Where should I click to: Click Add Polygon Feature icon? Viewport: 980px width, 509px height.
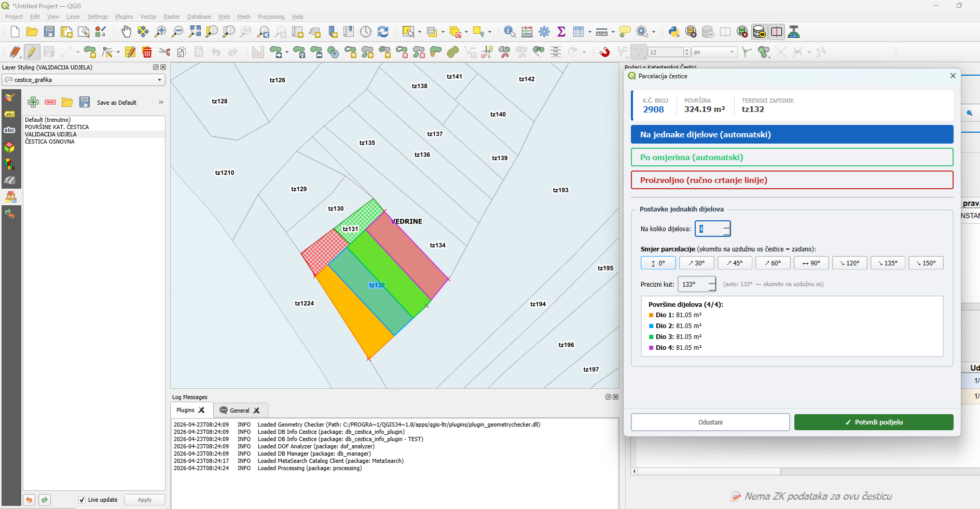click(x=90, y=52)
